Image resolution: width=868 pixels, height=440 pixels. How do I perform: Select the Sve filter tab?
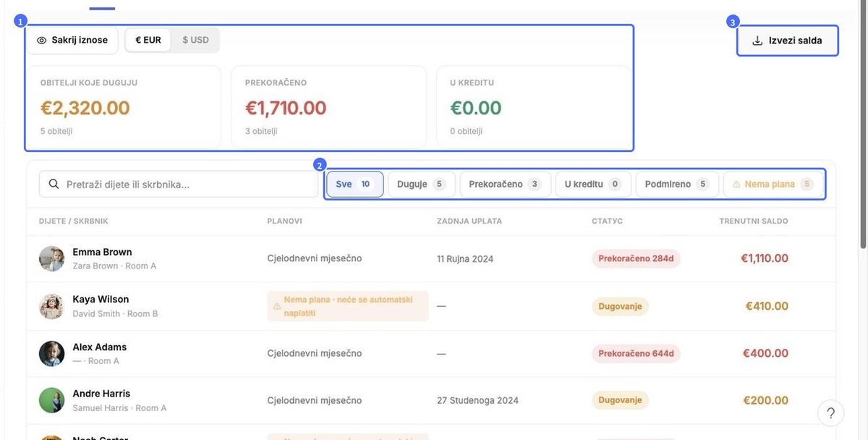[x=354, y=185]
